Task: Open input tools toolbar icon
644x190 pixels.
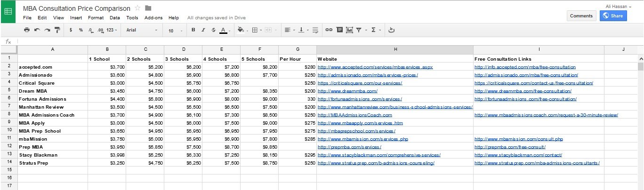Action: [x=391, y=30]
